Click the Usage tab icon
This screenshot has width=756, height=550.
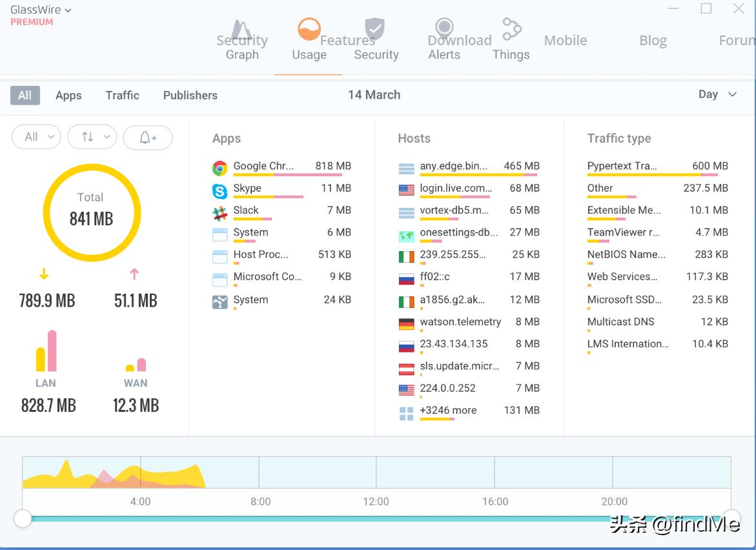pos(309,30)
